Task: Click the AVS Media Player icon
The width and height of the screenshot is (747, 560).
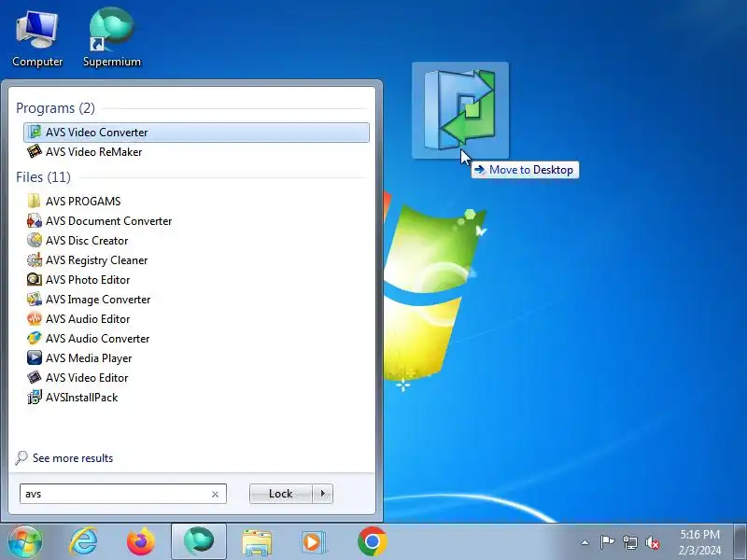Action: click(x=35, y=357)
